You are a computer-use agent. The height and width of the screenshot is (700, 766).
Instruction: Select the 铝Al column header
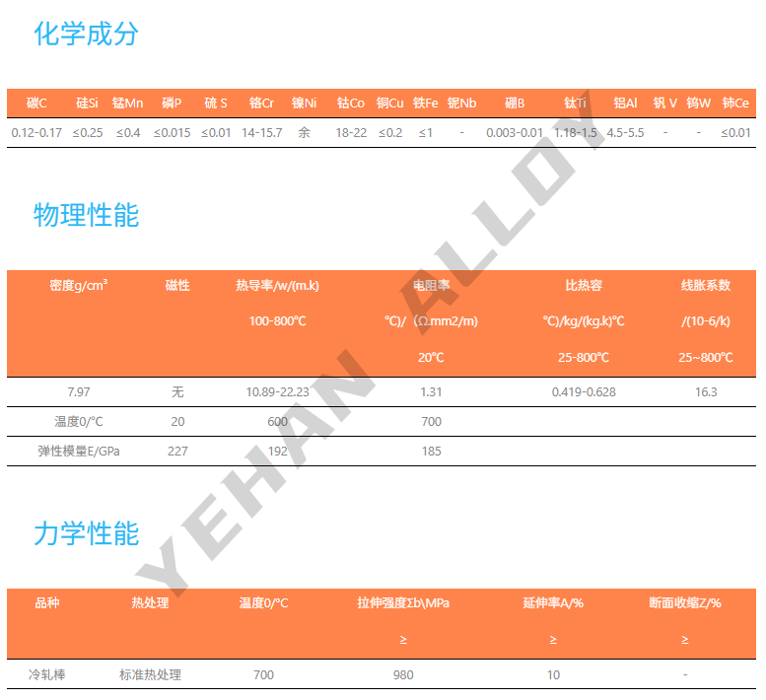coord(625,104)
